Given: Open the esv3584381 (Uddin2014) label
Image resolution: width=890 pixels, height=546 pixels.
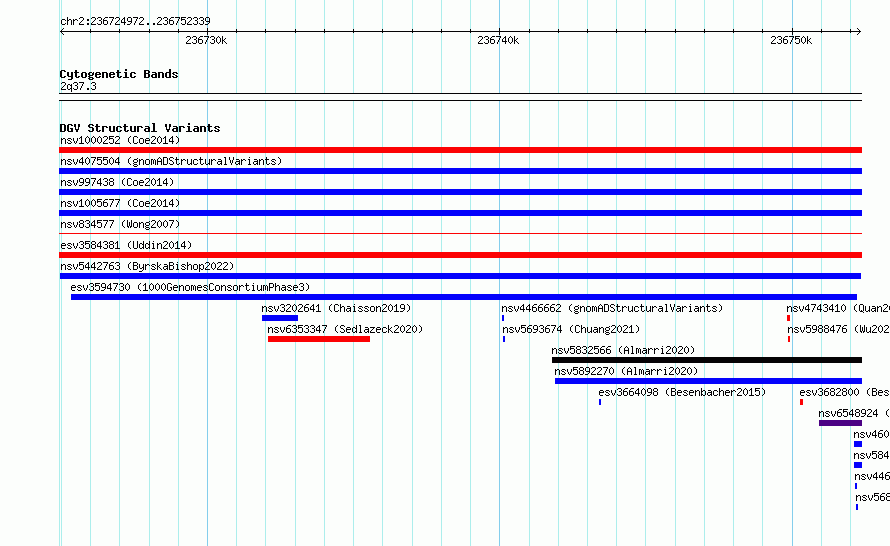Looking at the screenshot, I should coord(126,245).
